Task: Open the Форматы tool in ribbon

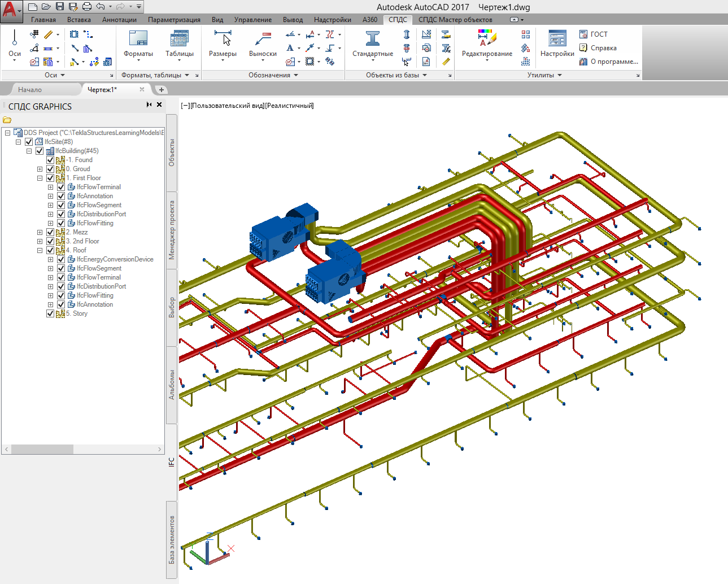Action: [138, 40]
